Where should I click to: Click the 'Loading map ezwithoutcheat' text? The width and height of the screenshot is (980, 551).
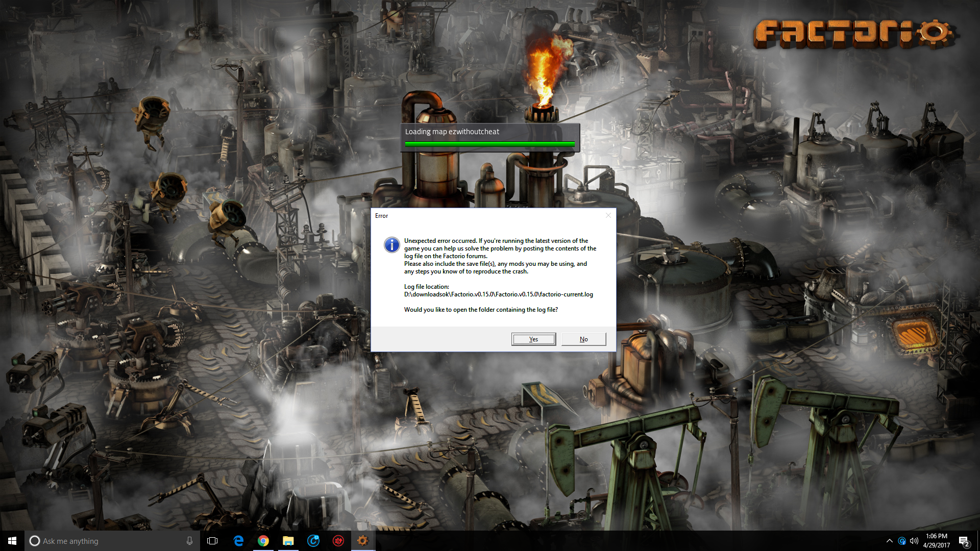tap(452, 132)
